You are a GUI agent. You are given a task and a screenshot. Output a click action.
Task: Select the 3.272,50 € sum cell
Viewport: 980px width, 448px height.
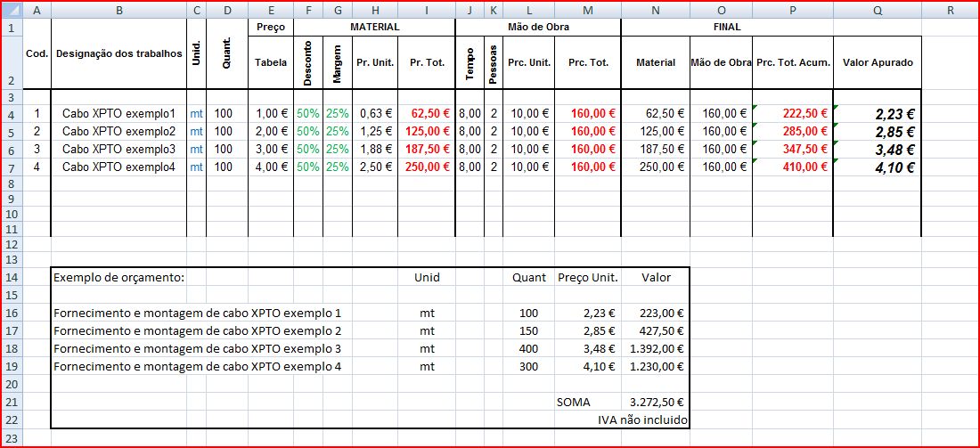tap(656, 403)
